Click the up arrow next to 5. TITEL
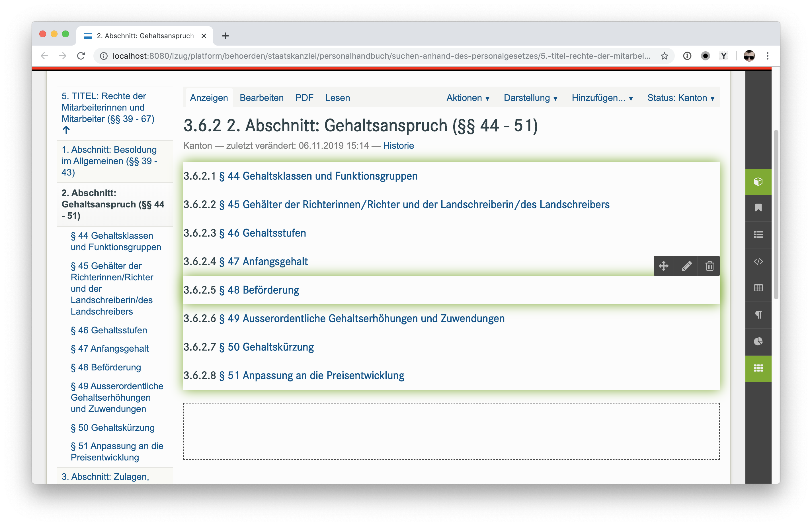Screen dimensions: 812x526 (x=66, y=130)
